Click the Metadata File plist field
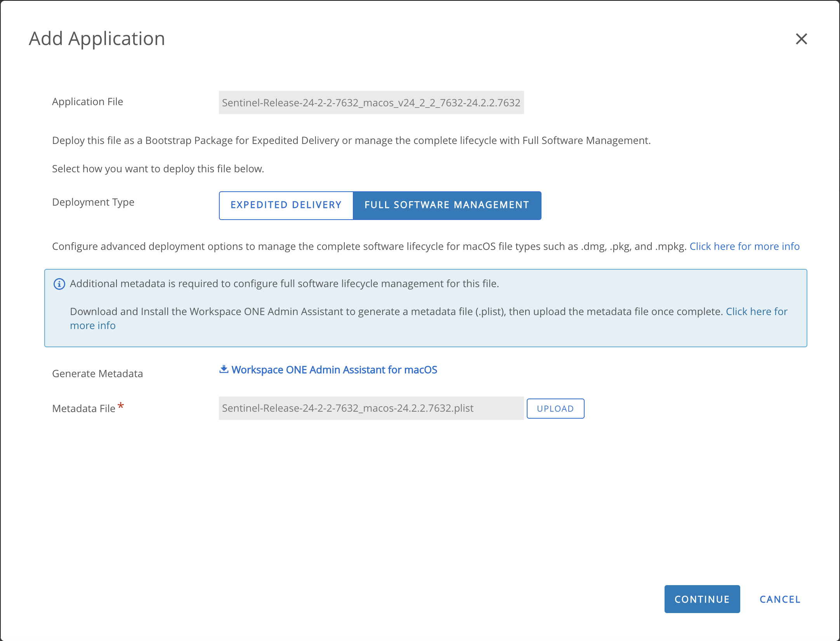This screenshot has width=840, height=641. tap(371, 408)
